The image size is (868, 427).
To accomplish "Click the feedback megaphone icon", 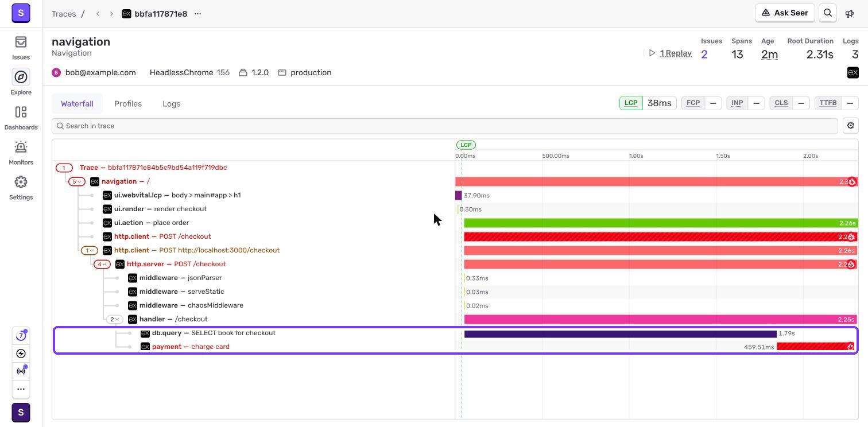I will (850, 13).
